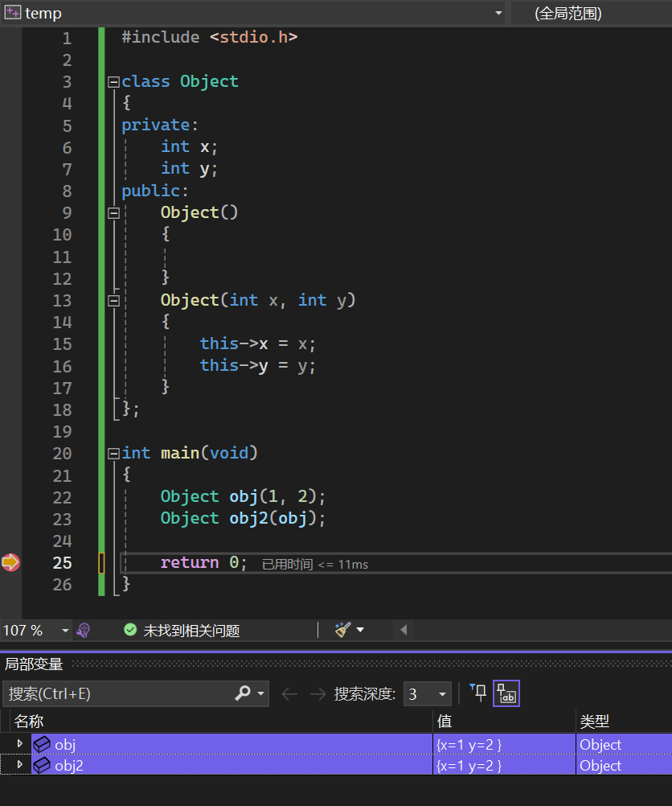This screenshot has width=672, height=806.
Task: Toggle the pin filter button in locals toolbar
Action: tap(478, 693)
